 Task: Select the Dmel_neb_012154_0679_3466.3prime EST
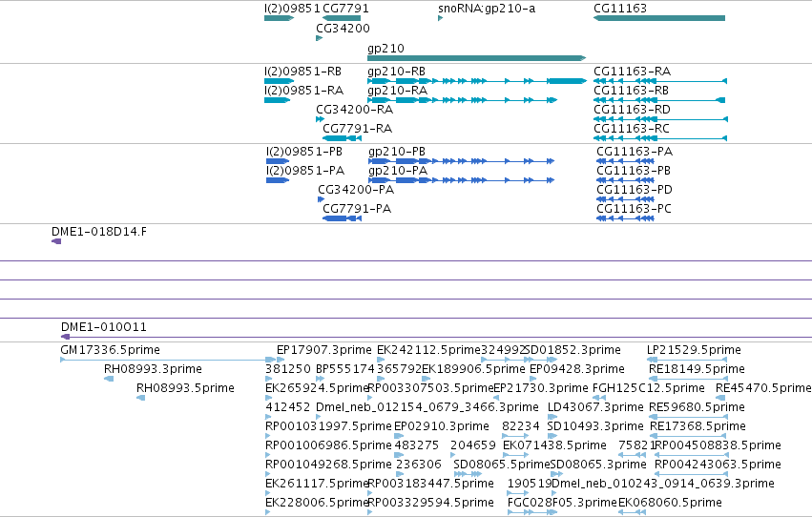tap(427, 408)
